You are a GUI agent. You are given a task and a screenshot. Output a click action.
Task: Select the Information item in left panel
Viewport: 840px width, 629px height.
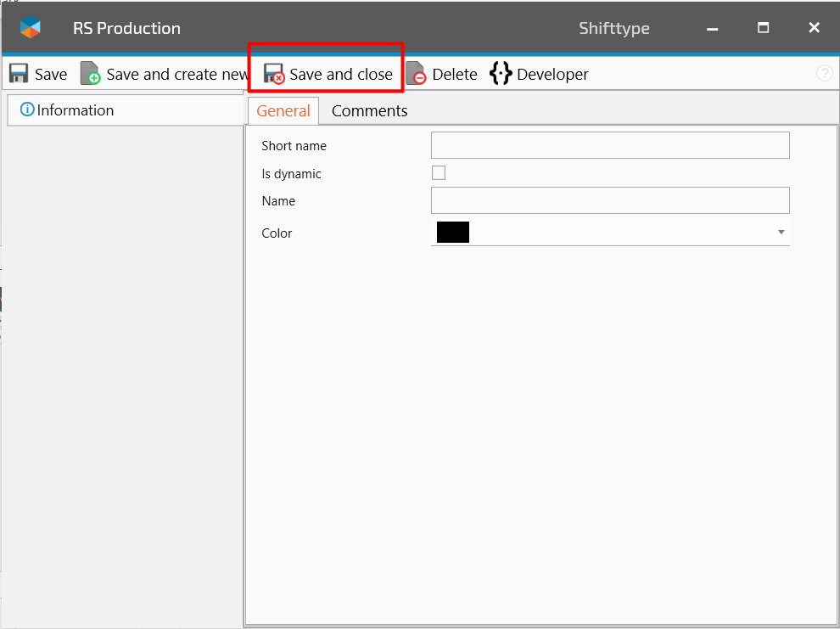(75, 110)
